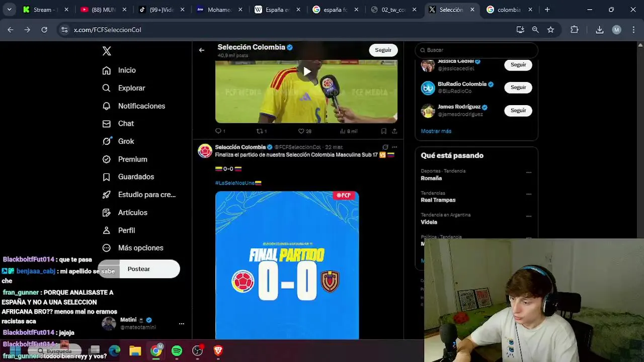
Task: Follow Jessica Cediel
Action: pyautogui.click(x=518, y=64)
